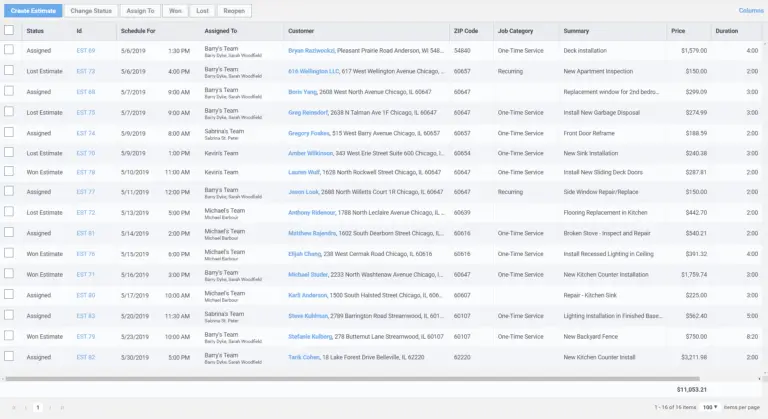This screenshot has width=768, height=419.
Task: Click the ZIP Code column header
Action: click(x=466, y=31)
